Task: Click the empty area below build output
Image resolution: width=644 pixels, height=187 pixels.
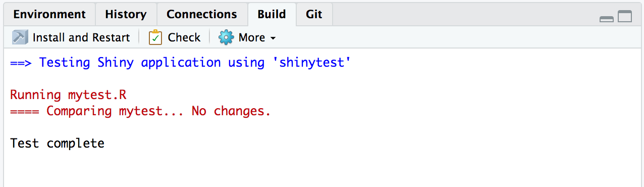Action: point(322,169)
